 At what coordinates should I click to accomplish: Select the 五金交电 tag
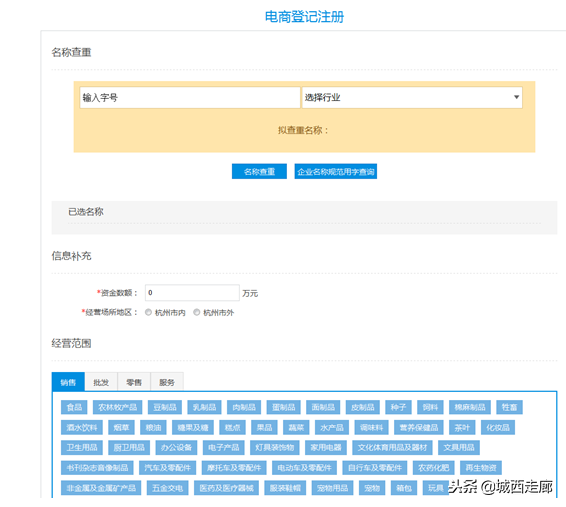tap(167, 488)
